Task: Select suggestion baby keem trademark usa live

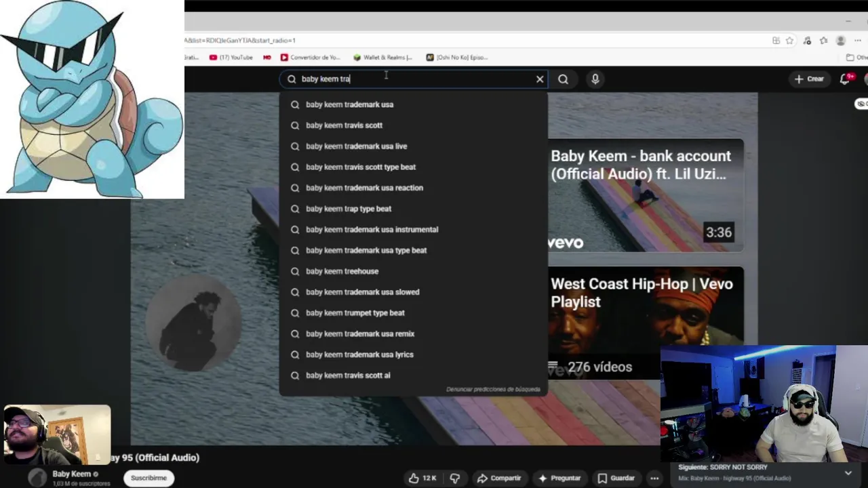Action: 414,146
